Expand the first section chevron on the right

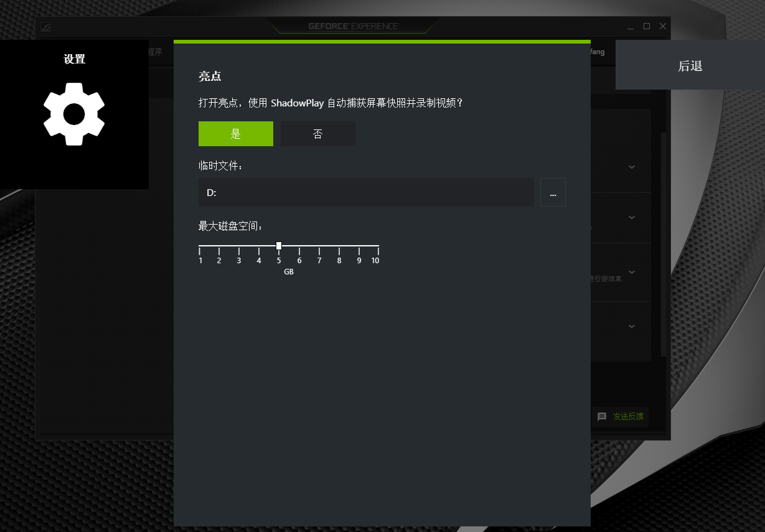(x=632, y=167)
